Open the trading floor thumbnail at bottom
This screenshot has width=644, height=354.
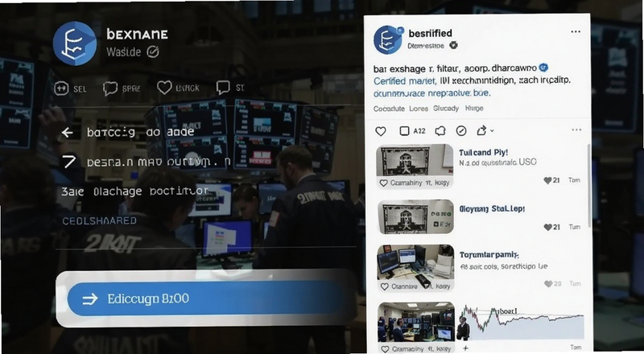point(416,323)
